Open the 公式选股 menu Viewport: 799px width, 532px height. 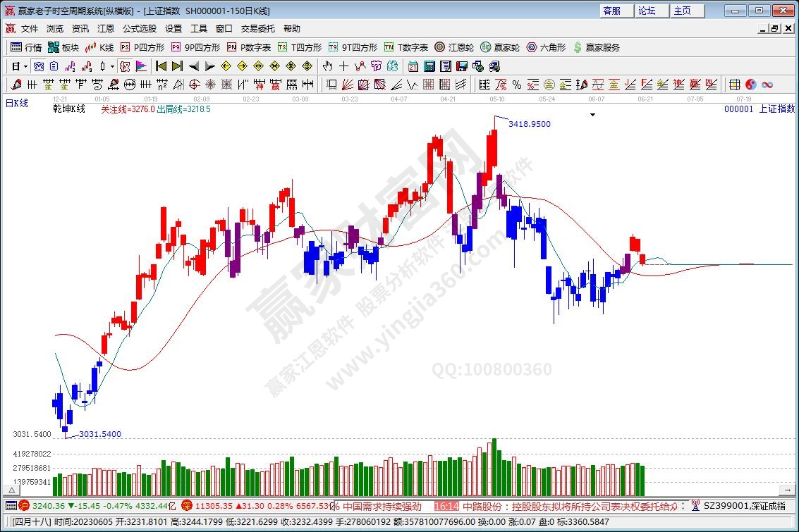(x=140, y=29)
